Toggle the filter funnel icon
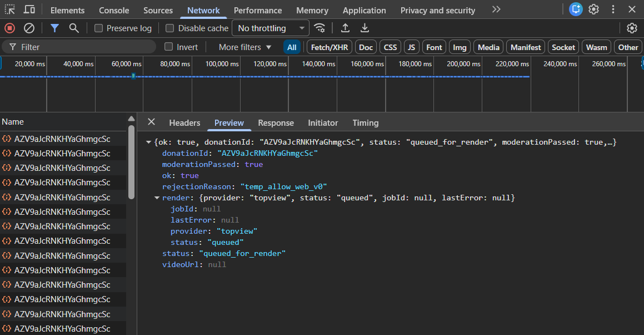Viewport: 644px width, 335px height. click(x=54, y=28)
